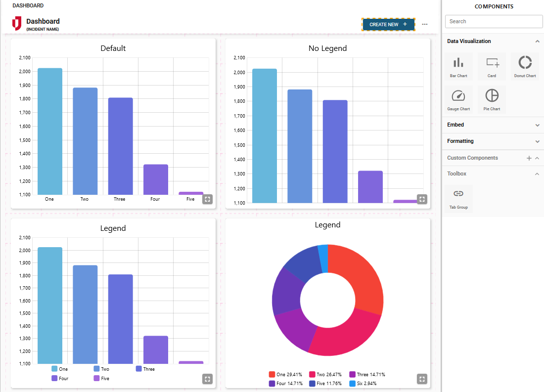
Task: Select the Card component icon
Action: pos(492,66)
